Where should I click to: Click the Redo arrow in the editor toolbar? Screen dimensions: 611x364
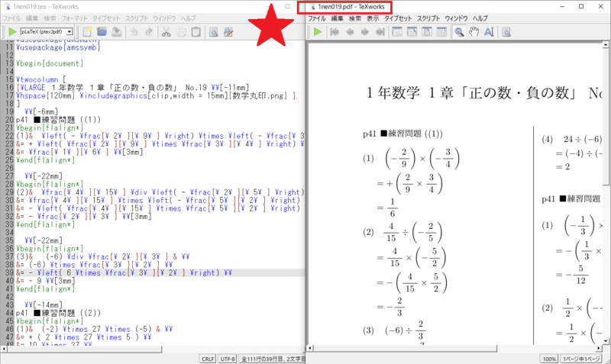pos(149,32)
